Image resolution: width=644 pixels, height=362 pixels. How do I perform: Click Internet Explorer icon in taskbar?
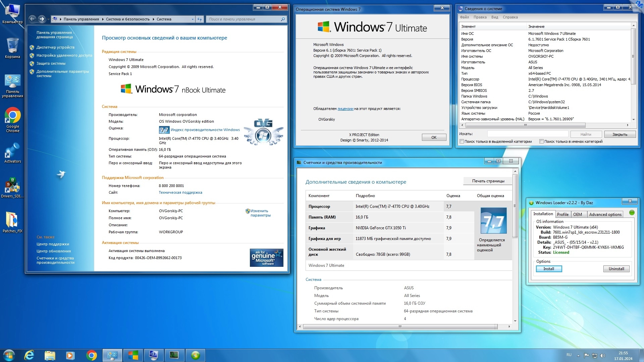pos(29,355)
